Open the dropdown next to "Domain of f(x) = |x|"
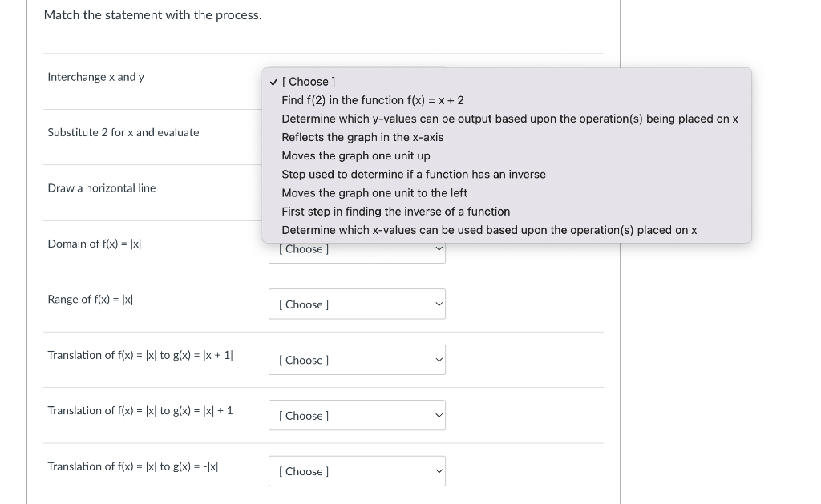The image size is (821, 504). 357,248
